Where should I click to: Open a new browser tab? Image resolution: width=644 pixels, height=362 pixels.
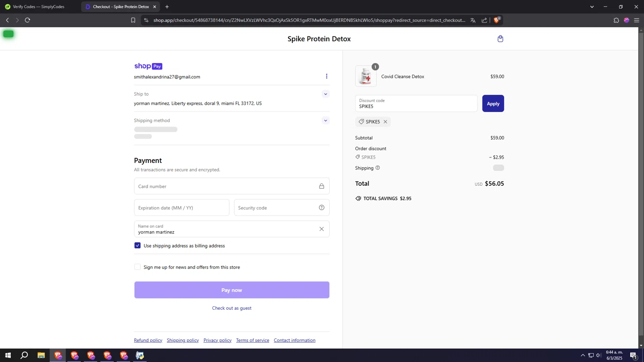[167, 7]
